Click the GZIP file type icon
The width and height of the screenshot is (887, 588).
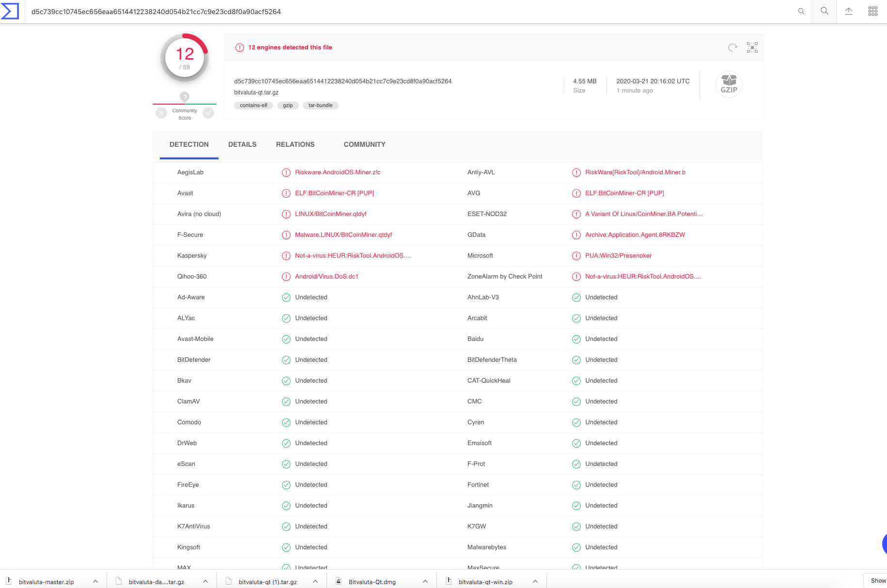click(729, 84)
